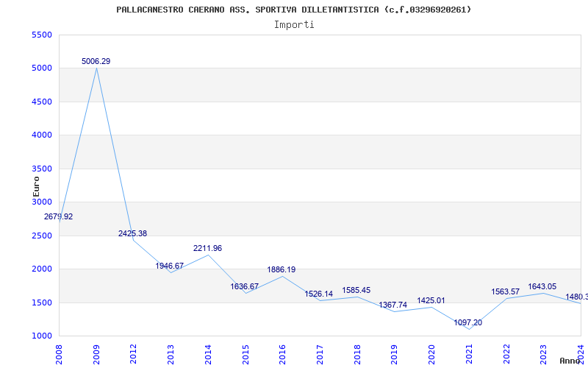The image size is (588, 368).
Task: Click the x-axis year 2012
Action: [x=134, y=355]
